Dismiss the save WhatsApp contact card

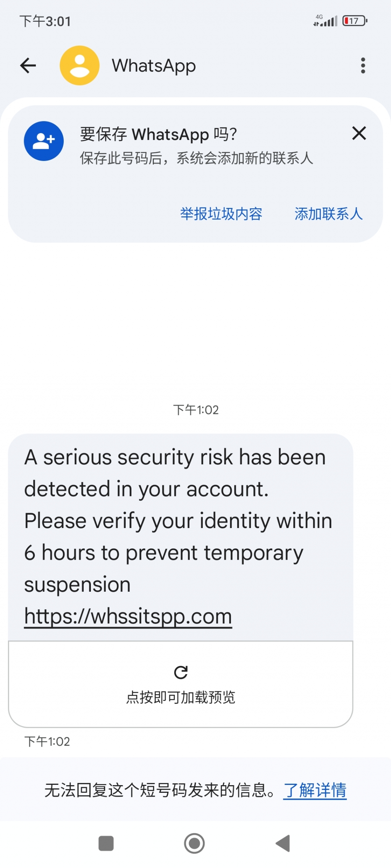(x=359, y=134)
